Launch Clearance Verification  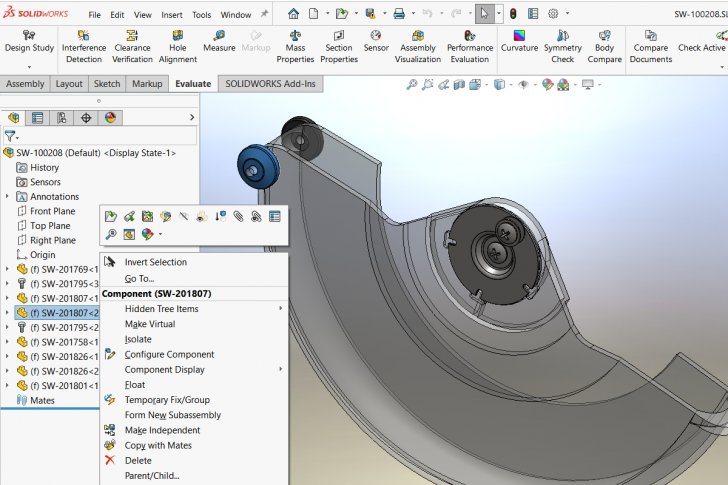[x=132, y=46]
